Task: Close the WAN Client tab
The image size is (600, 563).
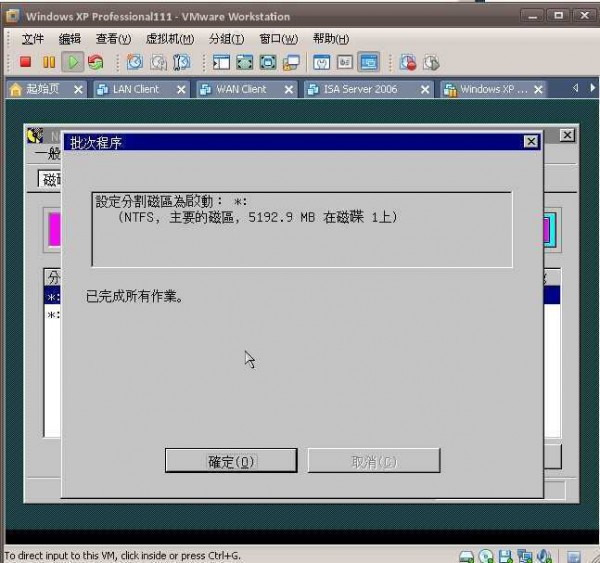Action: click(x=289, y=90)
